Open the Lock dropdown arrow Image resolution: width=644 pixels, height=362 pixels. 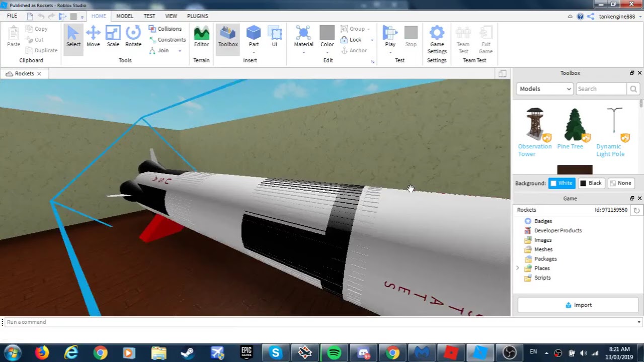(372, 40)
